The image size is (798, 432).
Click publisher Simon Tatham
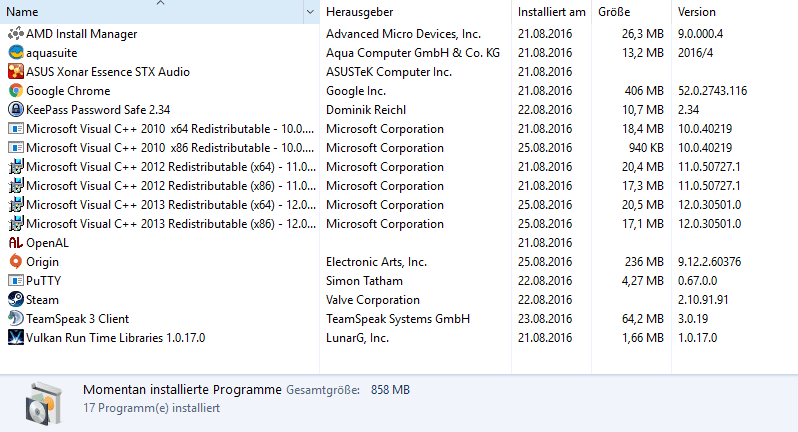(364, 280)
